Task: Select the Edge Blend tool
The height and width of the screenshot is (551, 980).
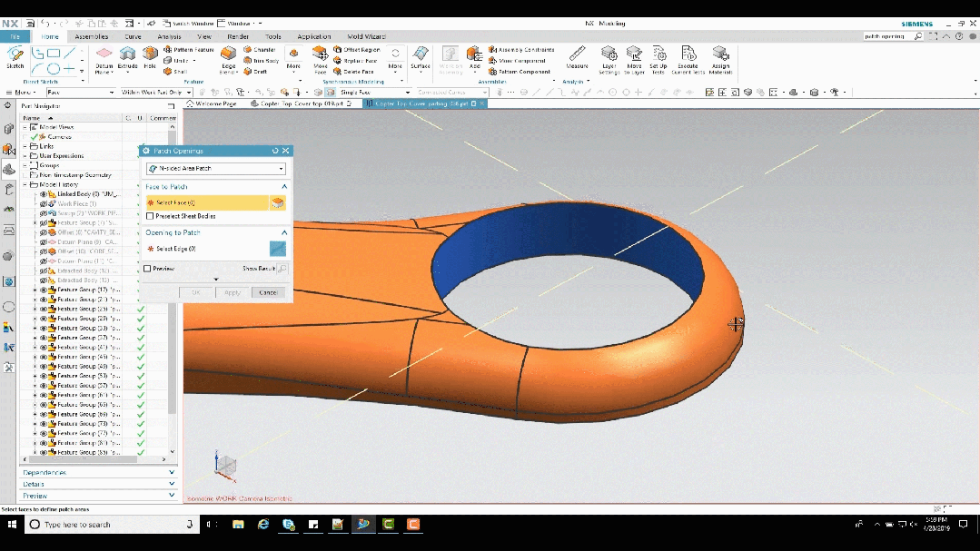Action: coord(229,60)
